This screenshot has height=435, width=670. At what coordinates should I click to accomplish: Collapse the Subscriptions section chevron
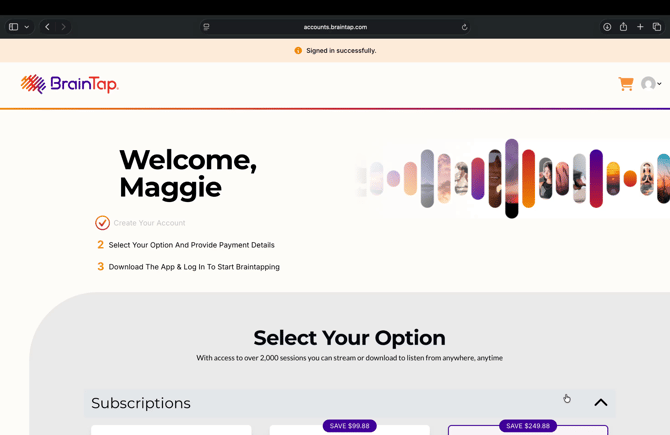click(601, 403)
